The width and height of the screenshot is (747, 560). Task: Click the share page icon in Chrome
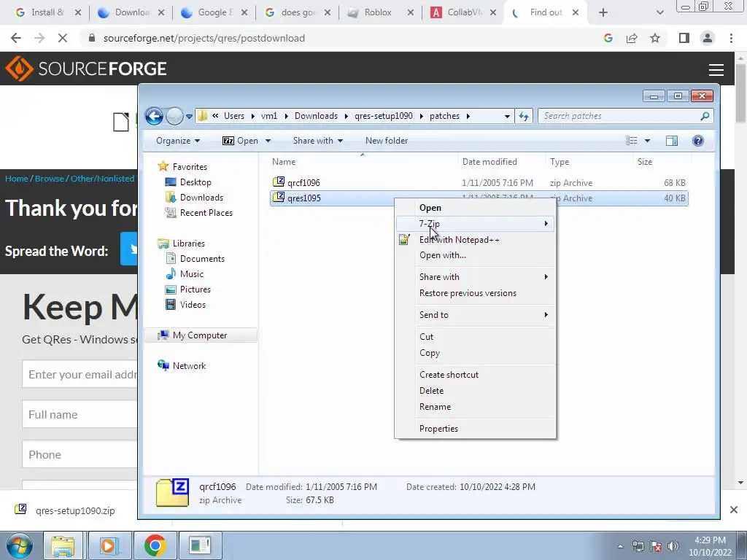click(x=632, y=38)
